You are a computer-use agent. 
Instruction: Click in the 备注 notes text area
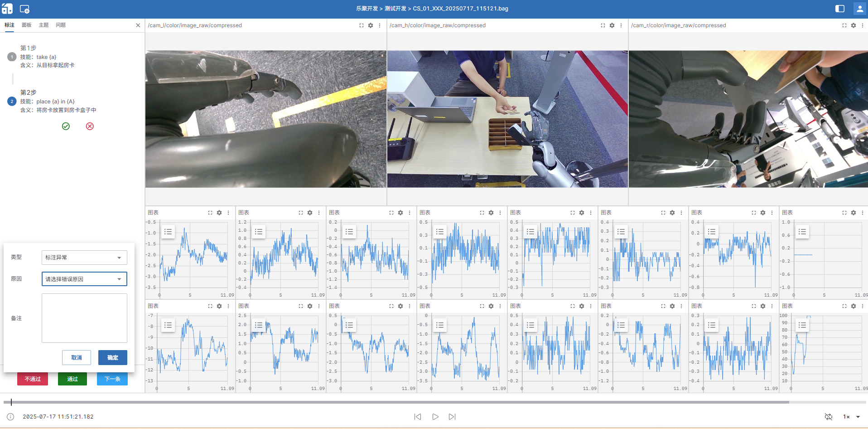(x=84, y=318)
